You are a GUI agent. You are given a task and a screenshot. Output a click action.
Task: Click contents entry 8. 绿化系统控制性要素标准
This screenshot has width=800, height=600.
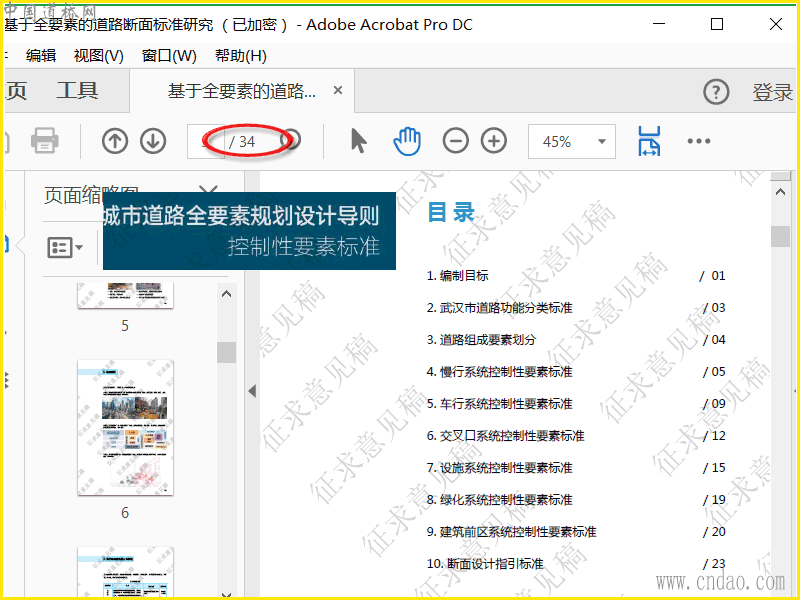coord(499,500)
